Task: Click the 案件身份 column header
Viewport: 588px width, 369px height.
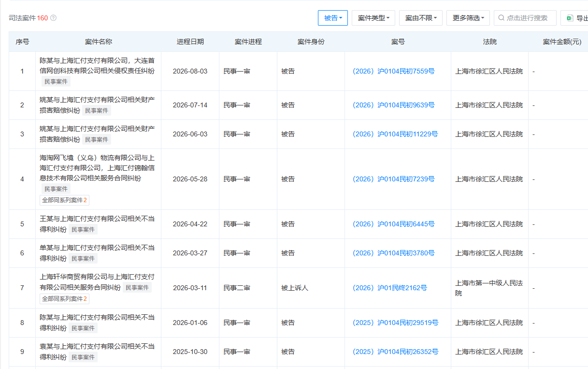Action: tap(311, 42)
